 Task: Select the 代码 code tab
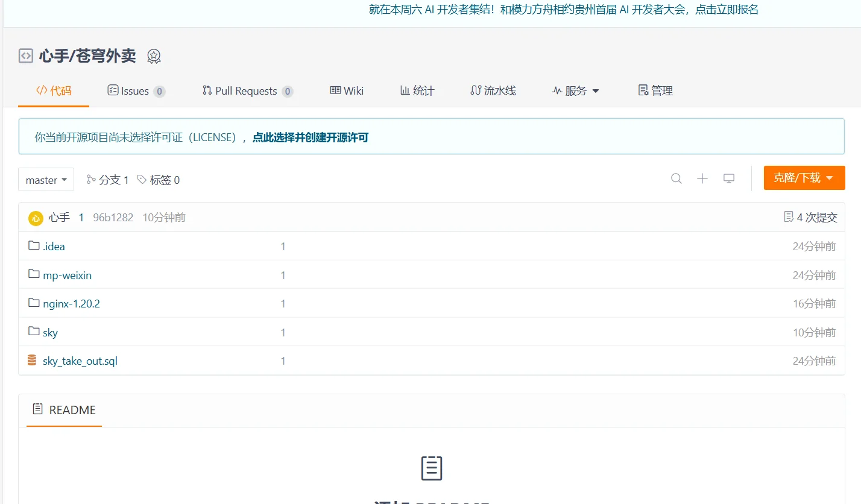pyautogui.click(x=53, y=90)
